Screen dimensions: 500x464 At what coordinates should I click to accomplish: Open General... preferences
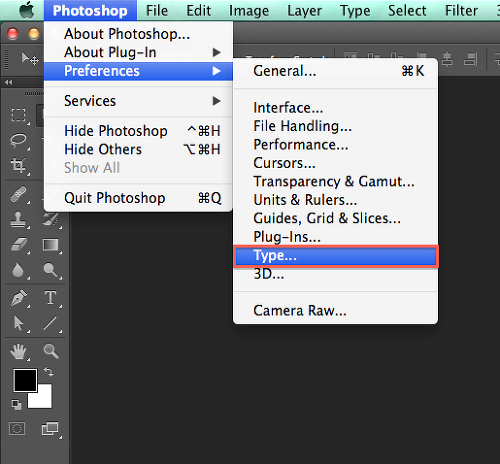(x=336, y=71)
